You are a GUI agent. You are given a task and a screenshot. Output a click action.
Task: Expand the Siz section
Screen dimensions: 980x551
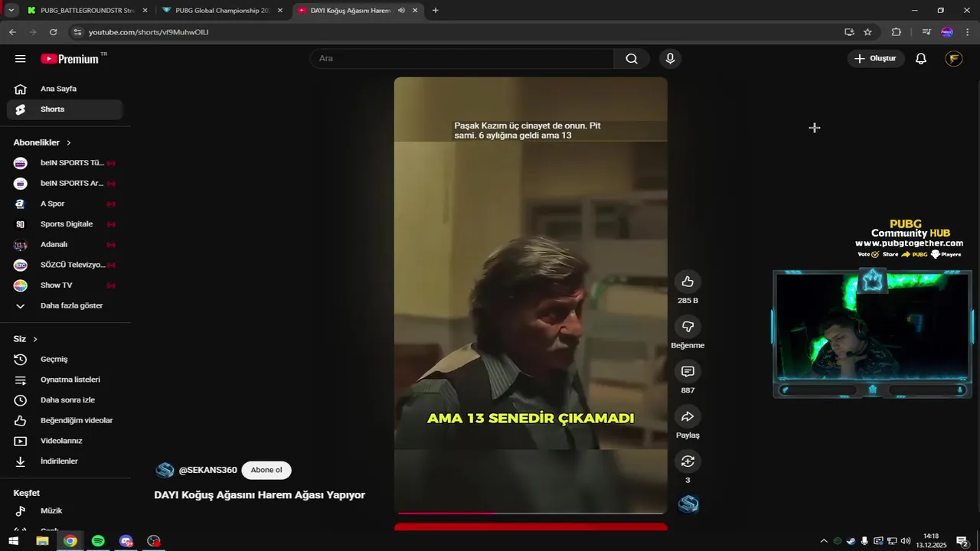click(x=25, y=339)
